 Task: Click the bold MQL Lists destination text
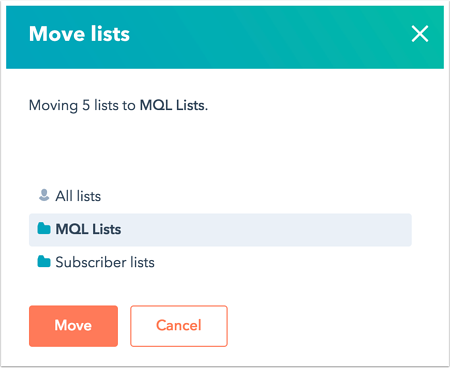coord(173,105)
